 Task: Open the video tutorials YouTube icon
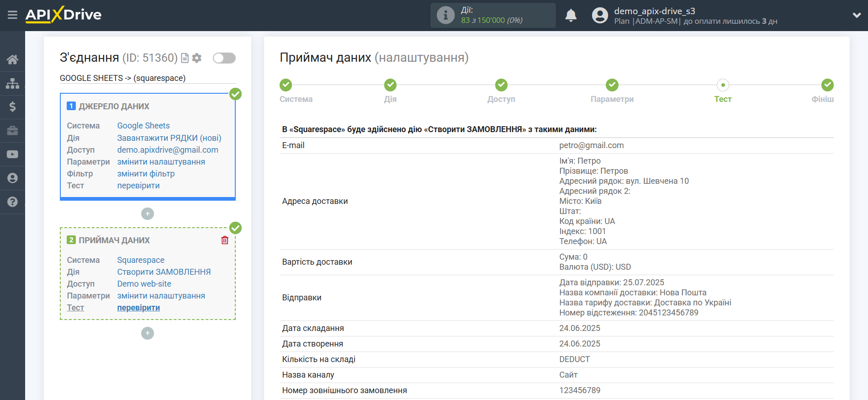pyautogui.click(x=12, y=155)
